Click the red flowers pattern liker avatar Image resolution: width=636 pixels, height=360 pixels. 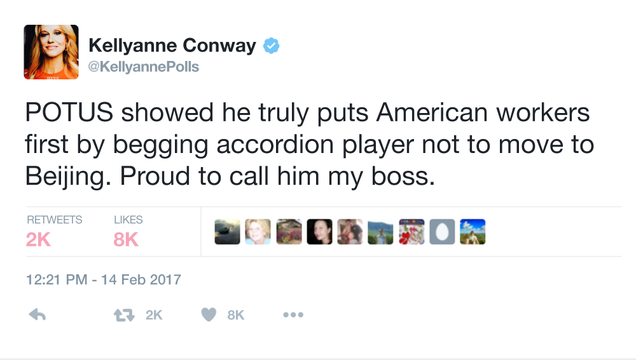(411, 232)
